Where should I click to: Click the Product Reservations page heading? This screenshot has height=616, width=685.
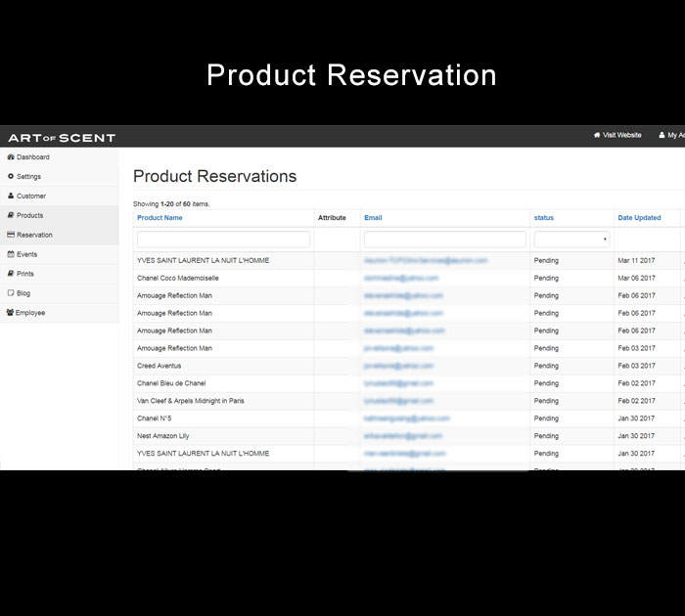(214, 176)
